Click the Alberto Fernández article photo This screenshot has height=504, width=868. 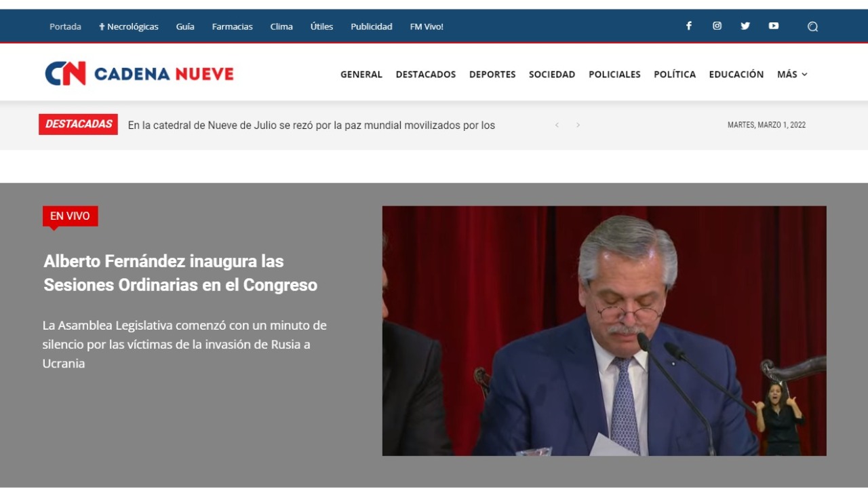[604, 330]
